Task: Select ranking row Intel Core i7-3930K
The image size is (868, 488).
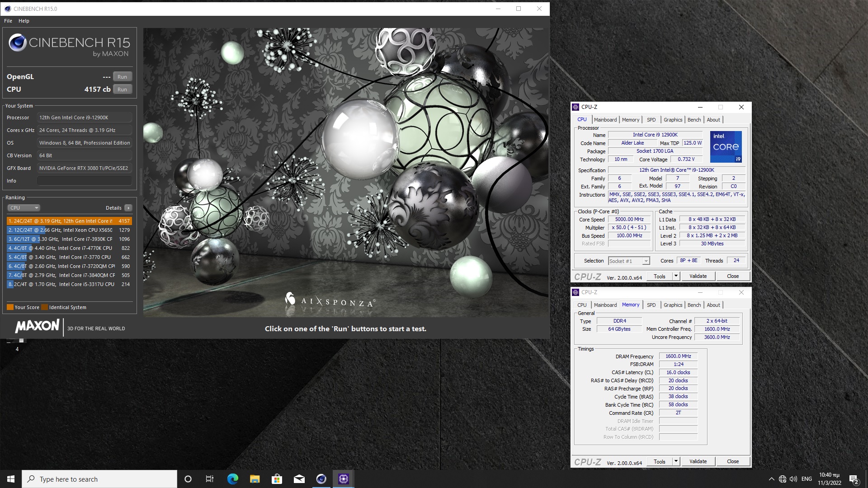Action: (x=69, y=239)
